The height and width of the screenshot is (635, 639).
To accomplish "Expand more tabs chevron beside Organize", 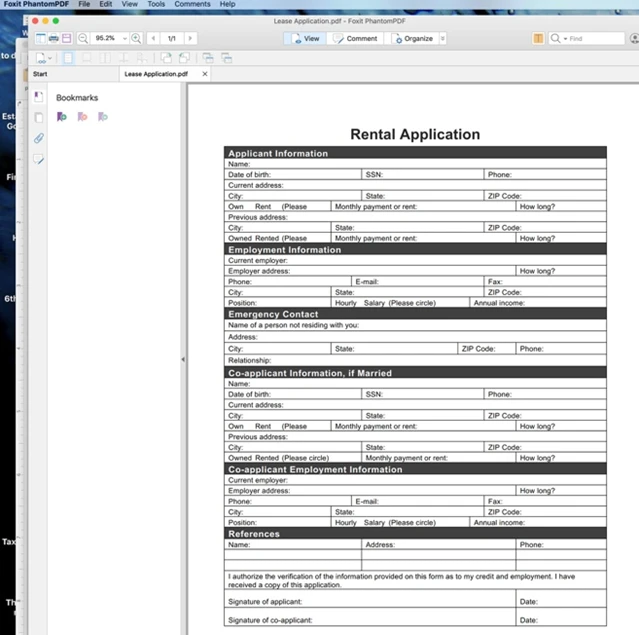I will coord(443,38).
